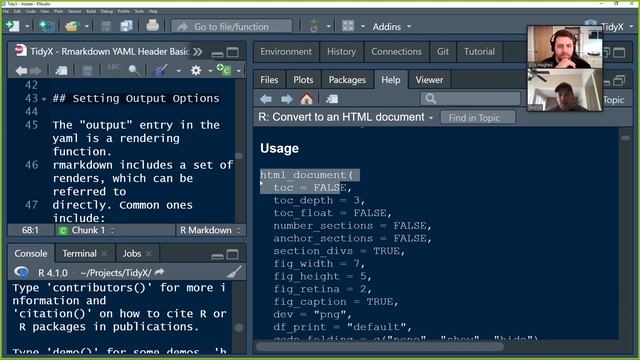
Task: Click the Save All documents icon
Action: tap(127, 26)
